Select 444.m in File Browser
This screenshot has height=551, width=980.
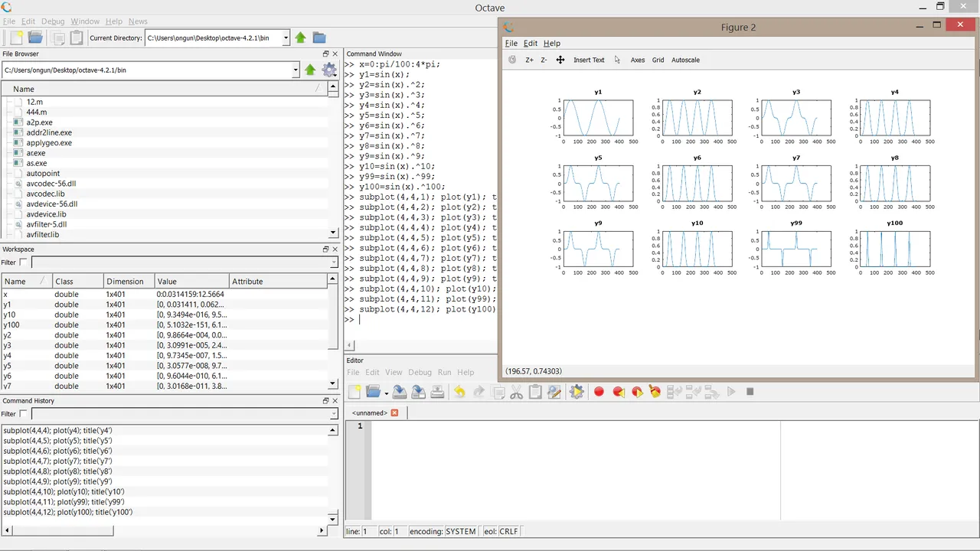tap(36, 112)
